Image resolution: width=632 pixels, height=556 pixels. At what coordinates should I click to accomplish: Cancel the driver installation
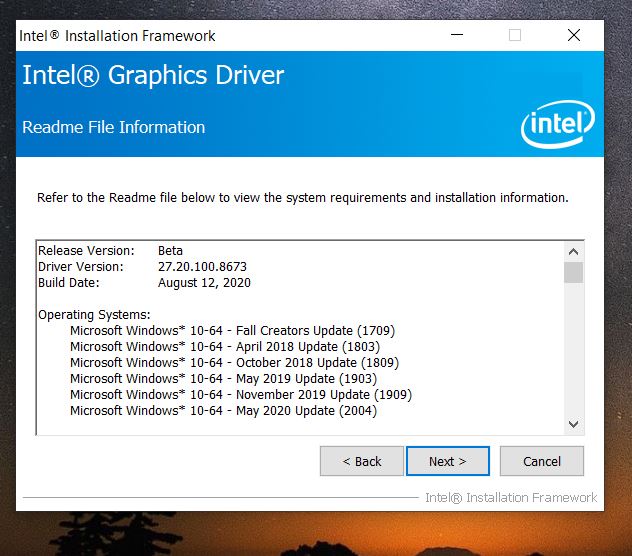pos(542,461)
